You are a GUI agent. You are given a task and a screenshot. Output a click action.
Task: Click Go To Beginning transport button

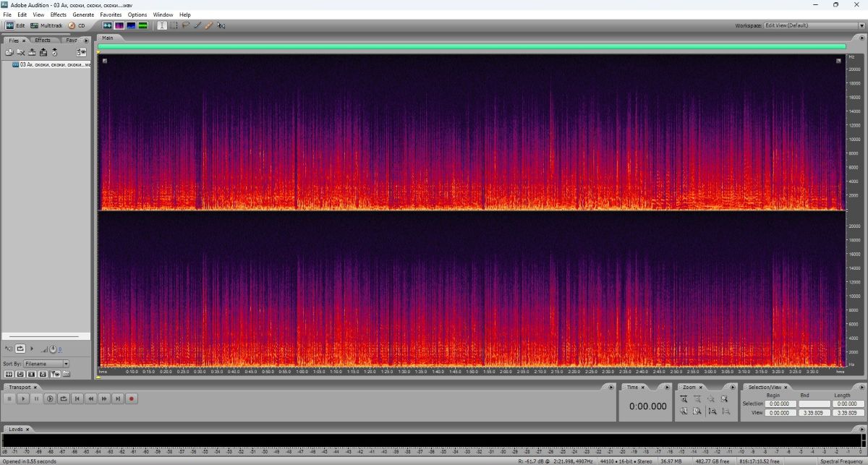pos(77,398)
